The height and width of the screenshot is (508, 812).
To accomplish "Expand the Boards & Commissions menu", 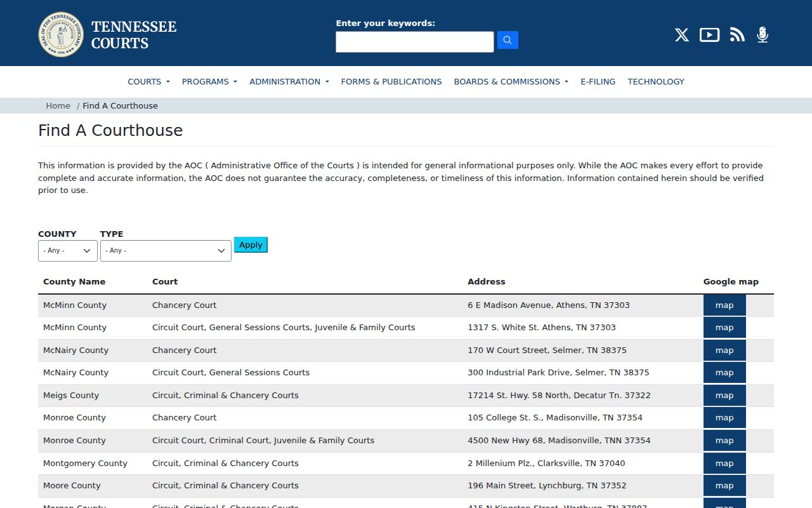I will pyautogui.click(x=511, y=81).
